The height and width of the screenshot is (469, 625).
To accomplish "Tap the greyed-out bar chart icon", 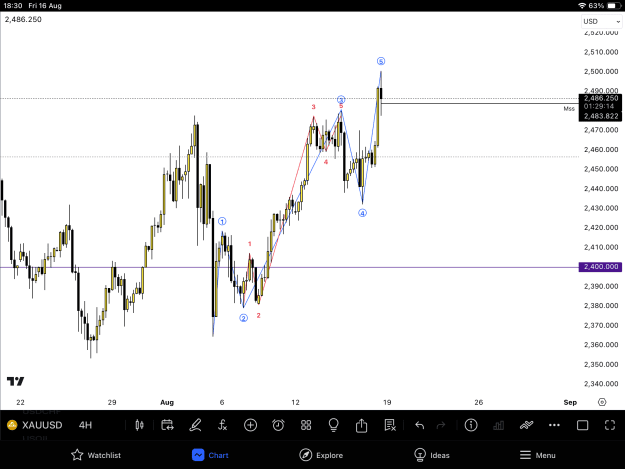I will [498, 426].
